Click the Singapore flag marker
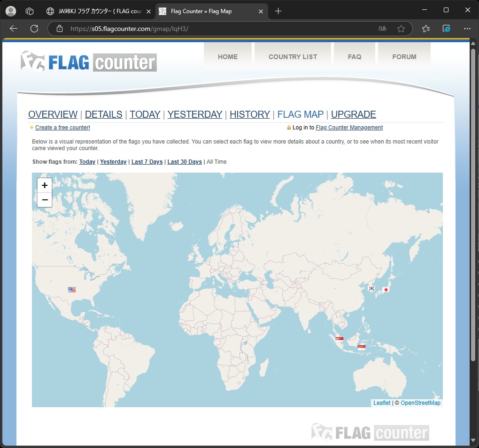 coord(340,339)
